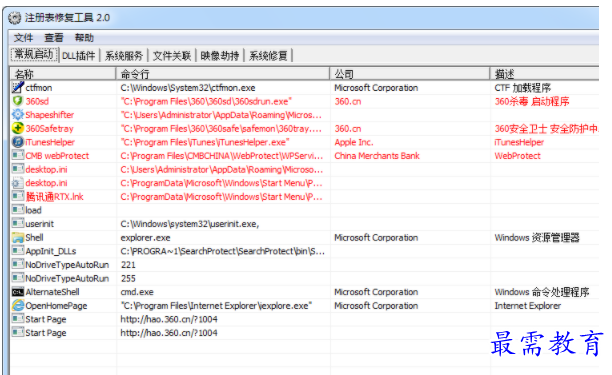Click the Internet Explorer description cell
This screenshot has height=375, width=612.
(528, 306)
